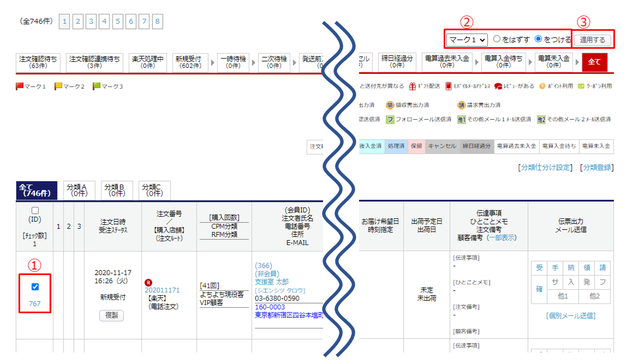Click the 個別メール送信 link

(571, 315)
